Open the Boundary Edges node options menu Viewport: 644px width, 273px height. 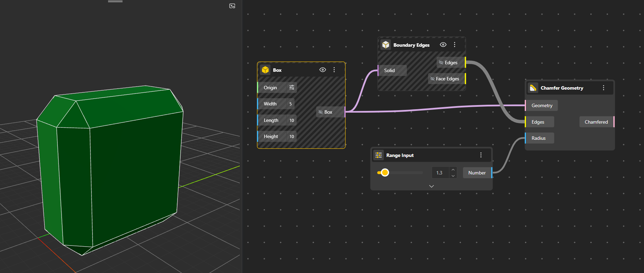click(x=454, y=45)
